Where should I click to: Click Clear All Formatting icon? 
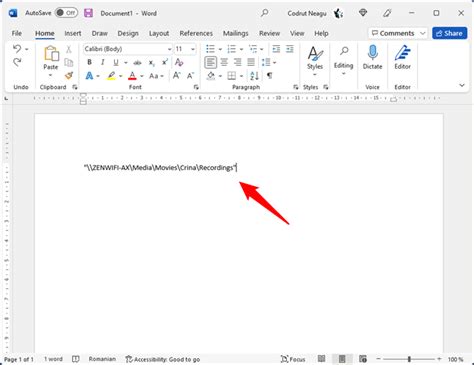[x=179, y=62]
